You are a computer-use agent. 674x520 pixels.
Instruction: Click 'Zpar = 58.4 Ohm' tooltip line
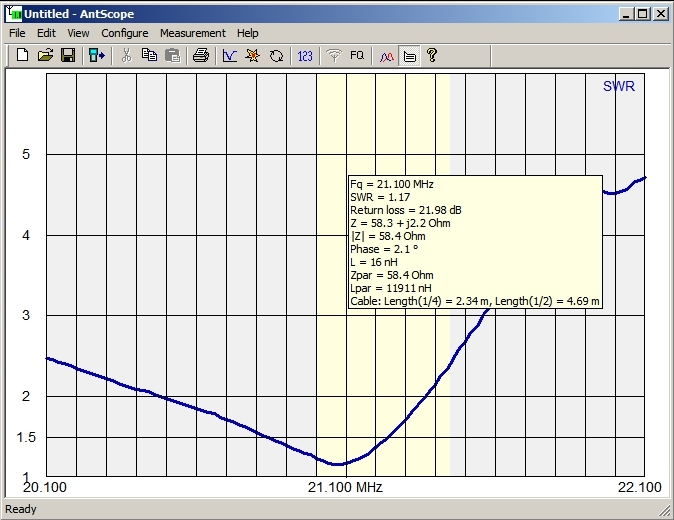coord(392,275)
